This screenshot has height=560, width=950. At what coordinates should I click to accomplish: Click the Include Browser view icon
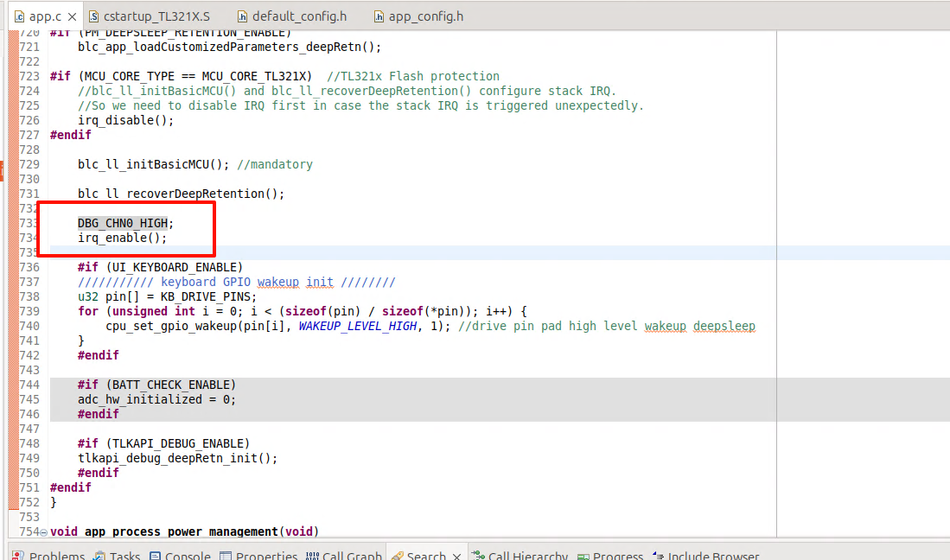658,556
